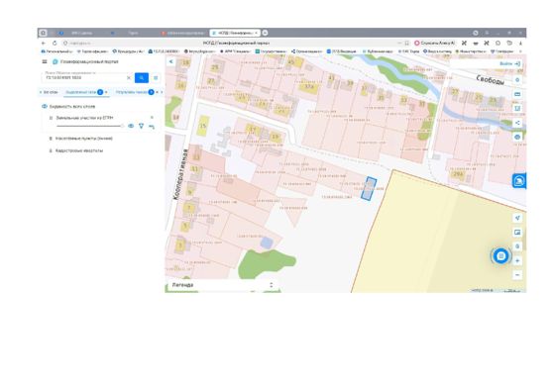The height and width of the screenshot is (392, 555).
Task: Go back with the browser back arrow
Action: coord(44,44)
